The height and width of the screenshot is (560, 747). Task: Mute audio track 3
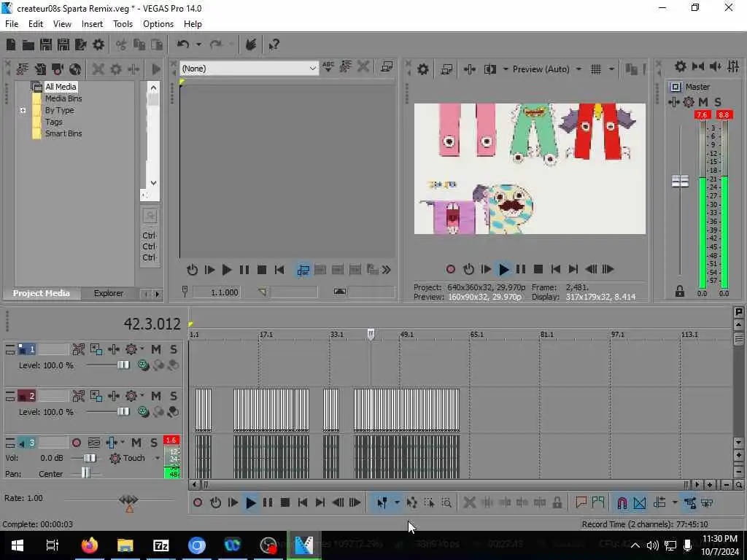pyautogui.click(x=136, y=443)
